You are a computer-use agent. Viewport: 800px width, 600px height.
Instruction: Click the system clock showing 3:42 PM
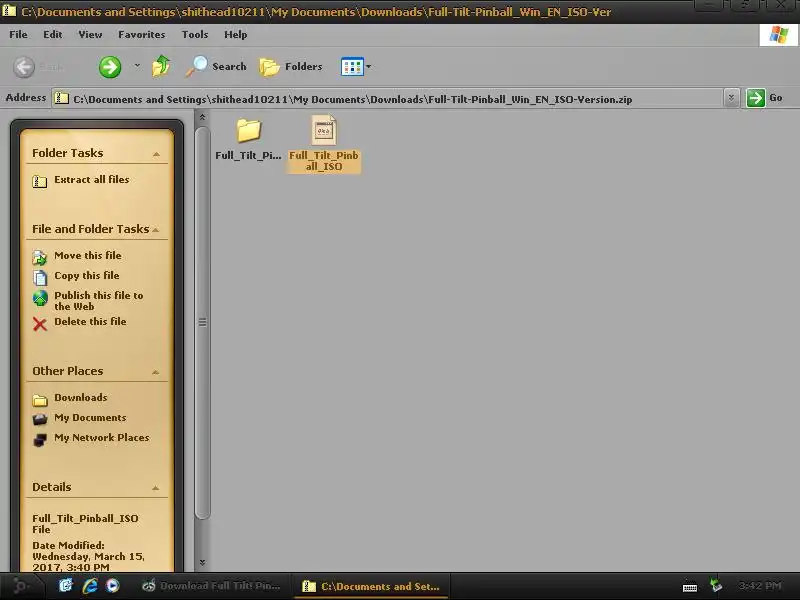pos(760,586)
